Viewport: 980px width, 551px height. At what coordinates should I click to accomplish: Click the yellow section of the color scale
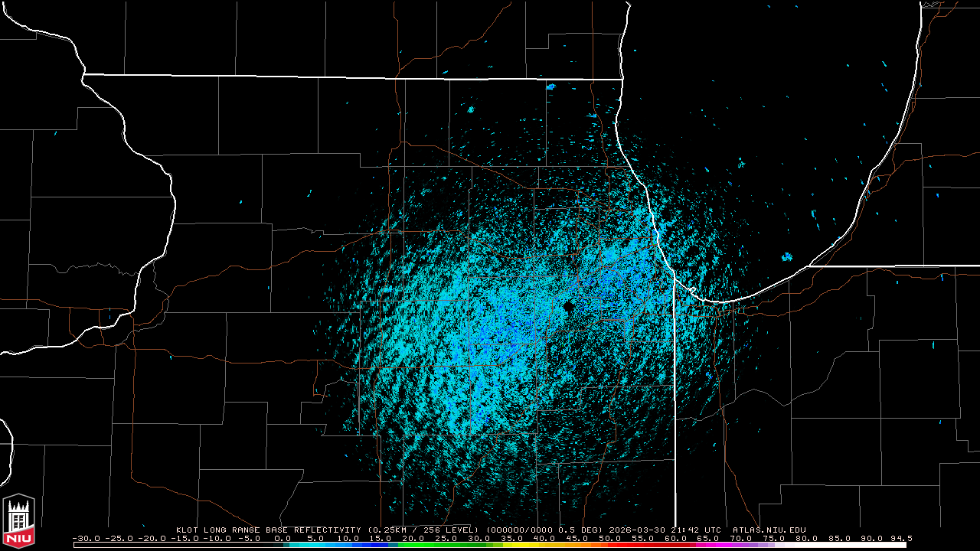pos(528,545)
